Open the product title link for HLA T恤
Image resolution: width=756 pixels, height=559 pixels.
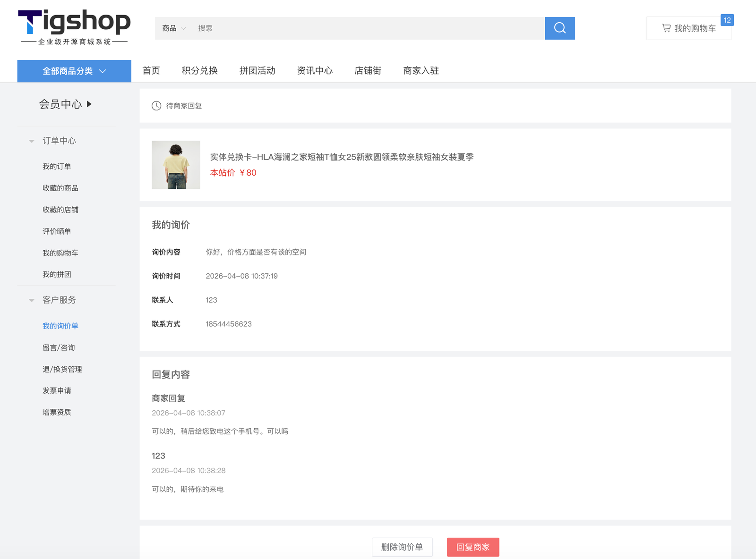point(342,157)
